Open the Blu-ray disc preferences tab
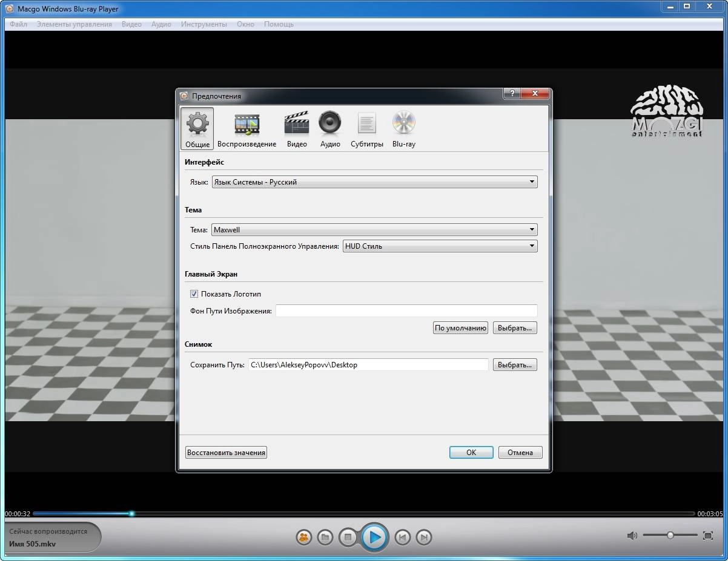This screenshot has width=728, height=561. tap(403, 129)
